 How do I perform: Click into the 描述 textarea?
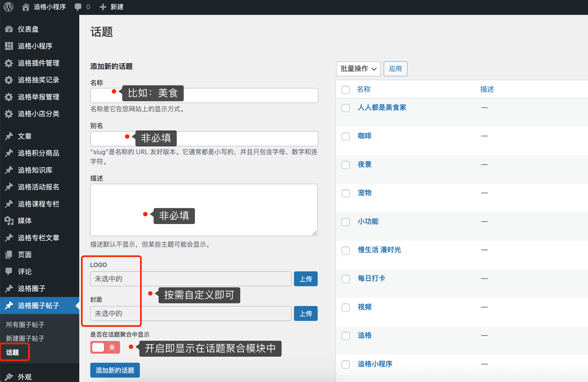point(204,210)
